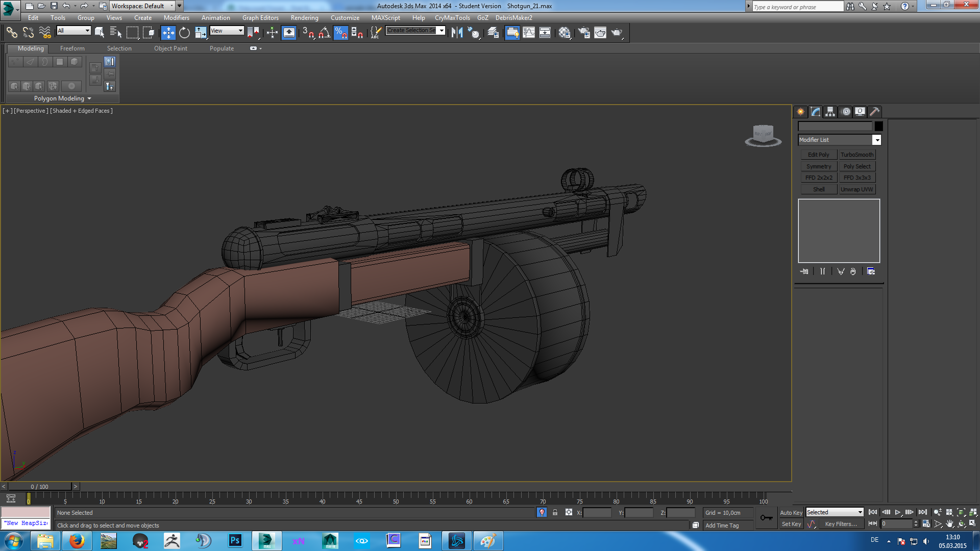Screen dimensions: 980x551
Task: Open the MAXScript menu
Action: point(386,18)
